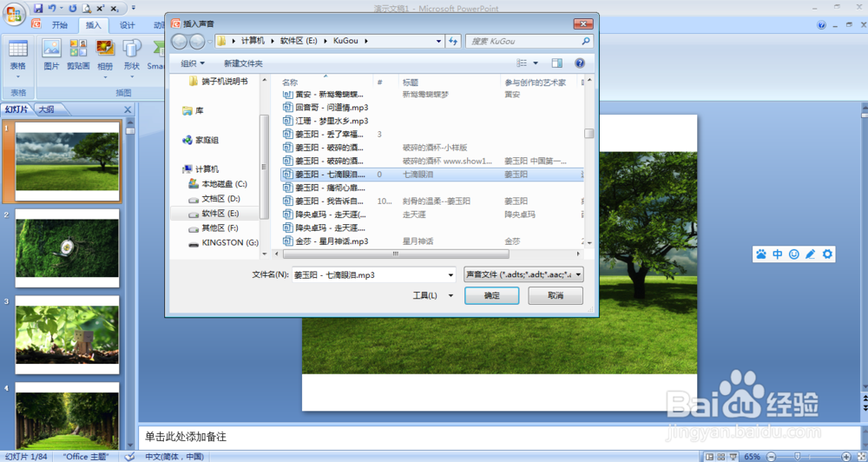Select slide 1 thumbnail
868x462 pixels.
click(x=67, y=162)
